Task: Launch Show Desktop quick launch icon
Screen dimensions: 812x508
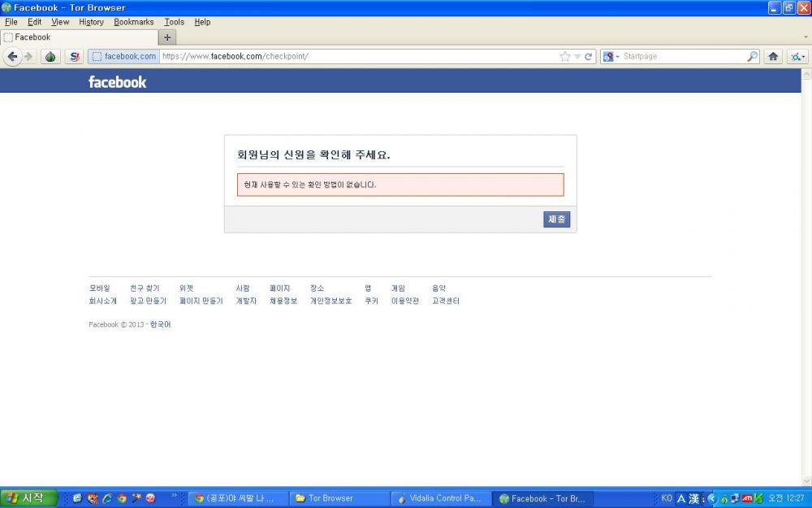Action: 77,498
